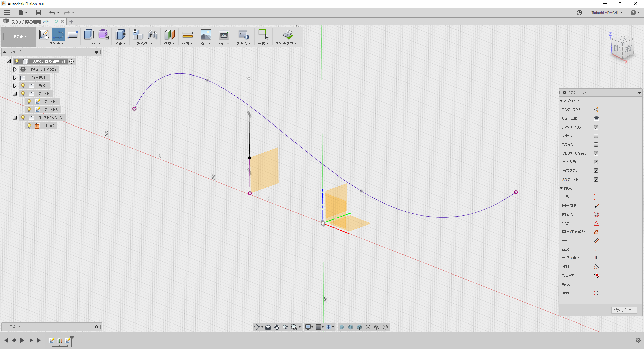Open the 修正 toolbar menu

coord(120,44)
